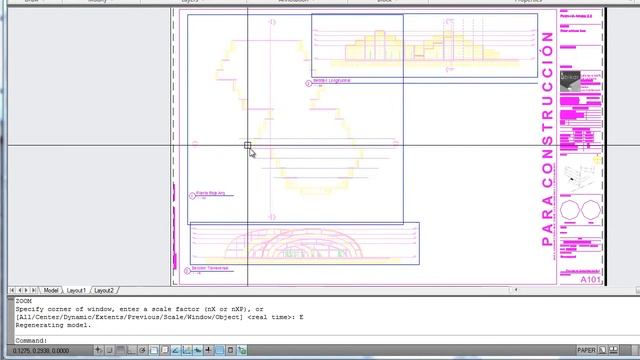
Task: Toggle Grid Display in status bar
Action: [x=120, y=350]
